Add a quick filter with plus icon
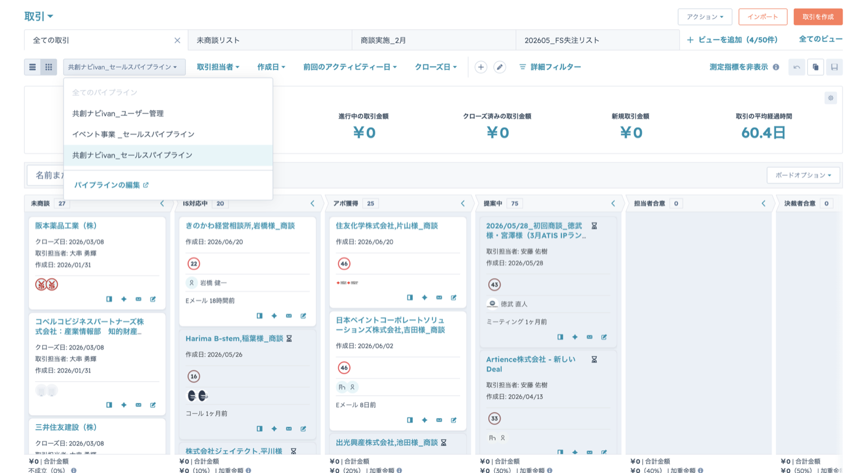The height and width of the screenshot is (473, 868). (481, 67)
